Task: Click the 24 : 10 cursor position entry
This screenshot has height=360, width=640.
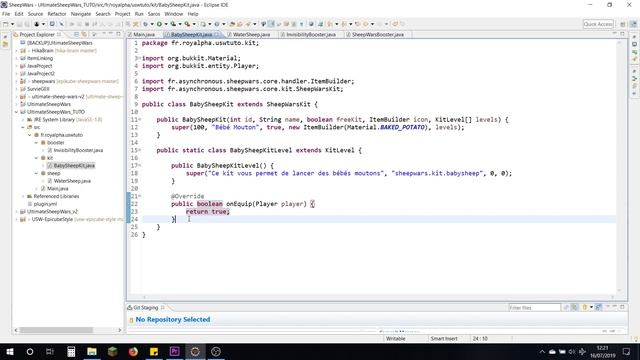Action: coord(480,338)
